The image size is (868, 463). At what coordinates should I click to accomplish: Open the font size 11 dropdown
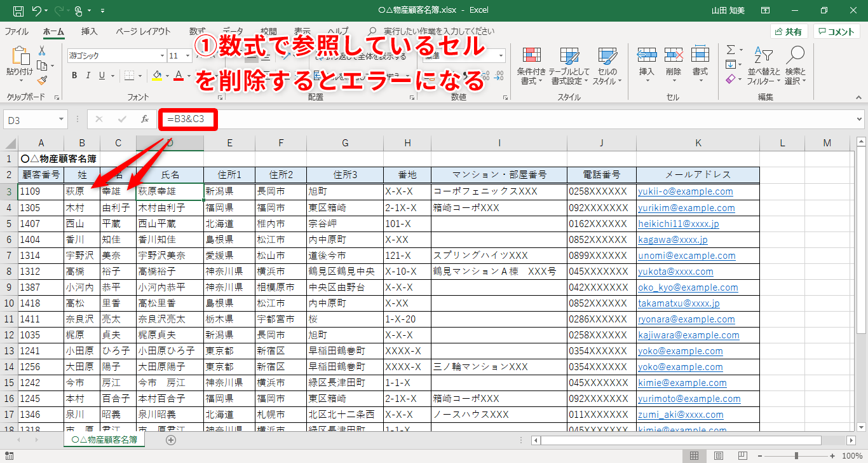(x=188, y=55)
